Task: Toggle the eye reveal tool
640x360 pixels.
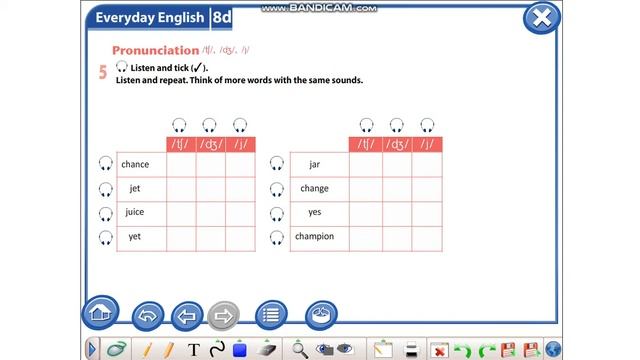Action: [x=345, y=349]
